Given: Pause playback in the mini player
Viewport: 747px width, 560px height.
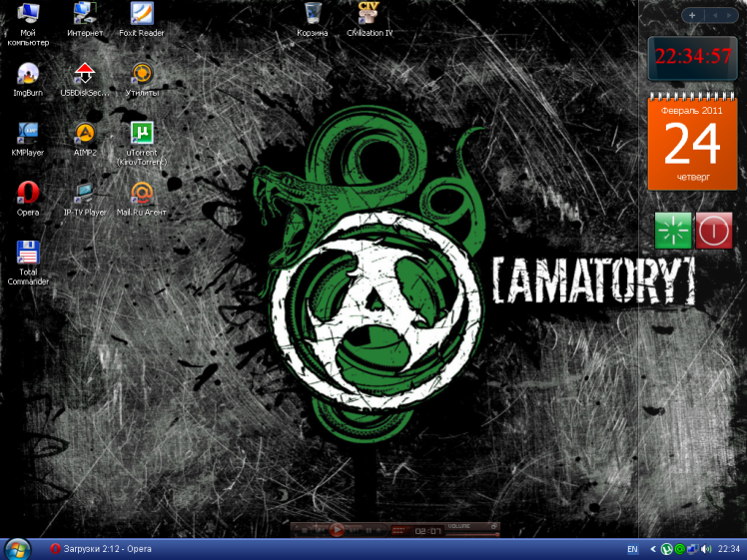Looking at the screenshot, I should pyautogui.click(x=369, y=530).
